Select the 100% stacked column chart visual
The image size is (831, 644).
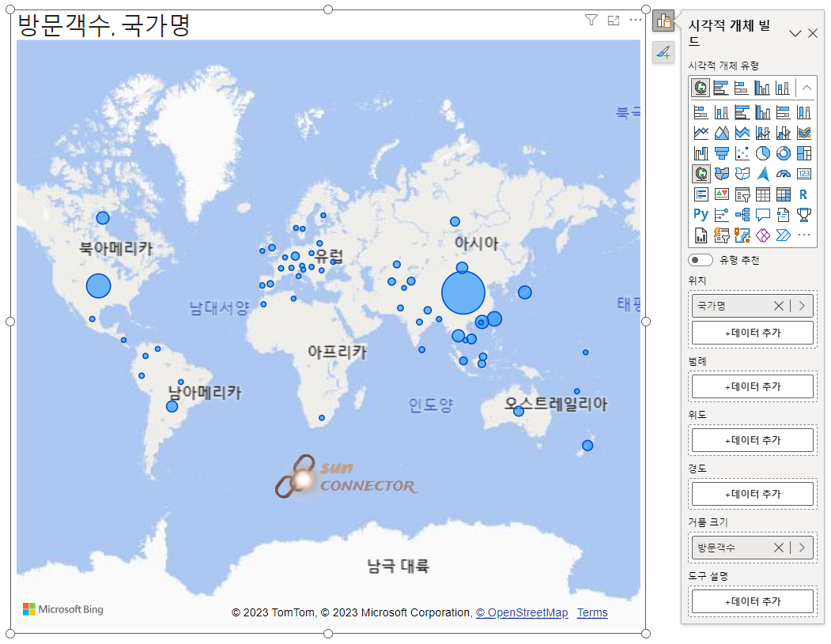(804, 112)
